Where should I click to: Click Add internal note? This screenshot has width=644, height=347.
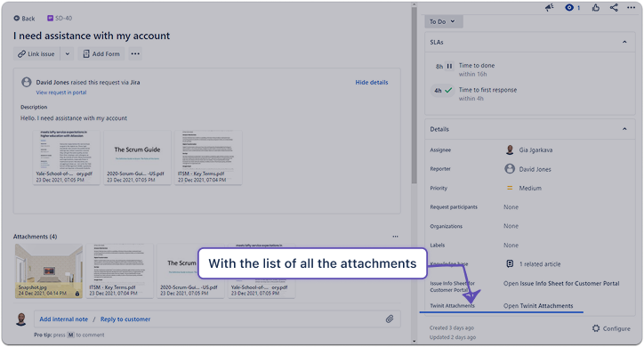64,319
